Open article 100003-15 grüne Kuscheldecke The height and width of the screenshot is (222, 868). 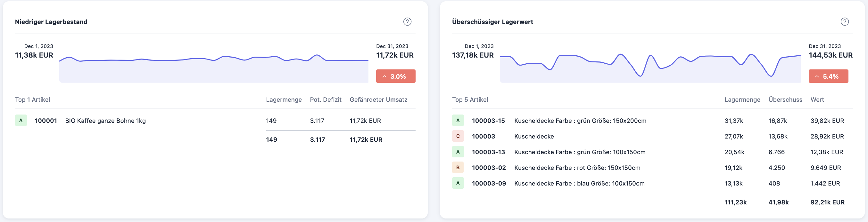click(x=488, y=121)
